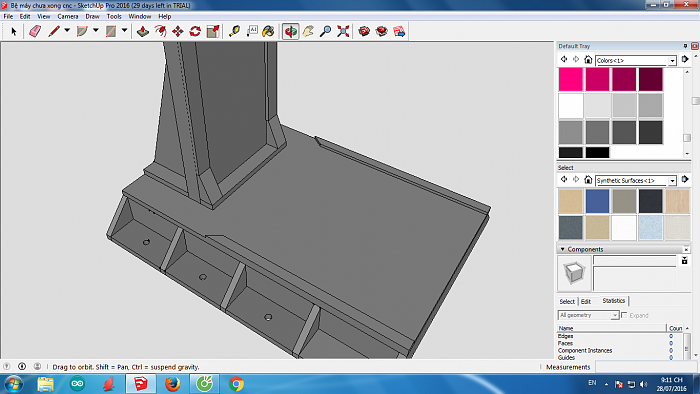This screenshot has width=700, height=394.
Task: Open the Camera menu
Action: pyautogui.click(x=68, y=16)
